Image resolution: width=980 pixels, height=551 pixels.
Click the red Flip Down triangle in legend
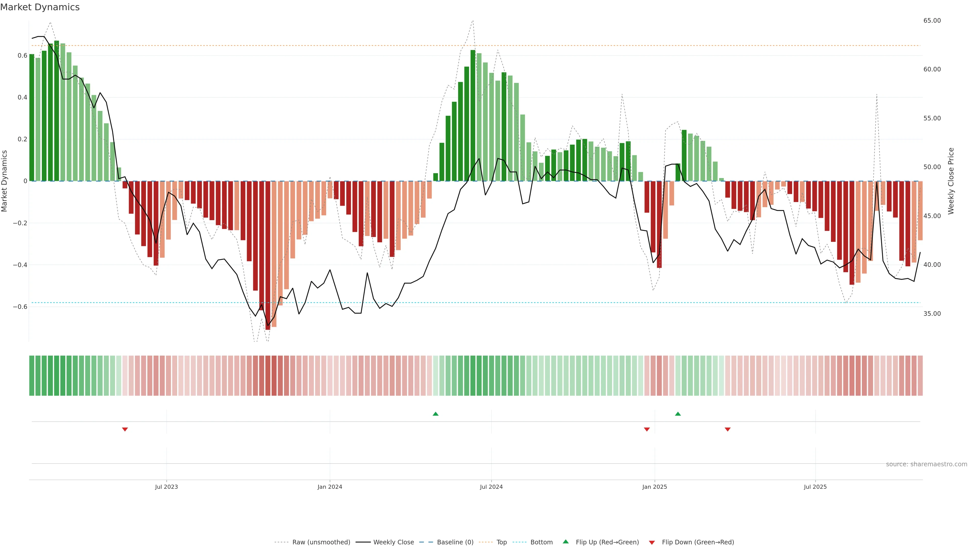(652, 543)
